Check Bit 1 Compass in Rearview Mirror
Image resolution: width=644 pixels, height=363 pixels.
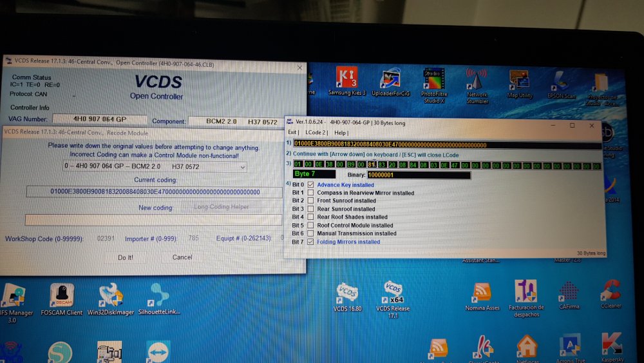coord(310,192)
